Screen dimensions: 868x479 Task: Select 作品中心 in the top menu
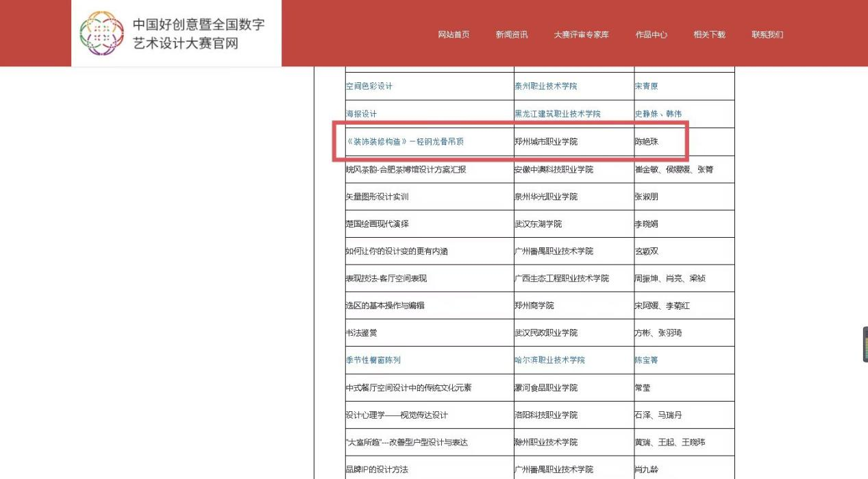[651, 35]
